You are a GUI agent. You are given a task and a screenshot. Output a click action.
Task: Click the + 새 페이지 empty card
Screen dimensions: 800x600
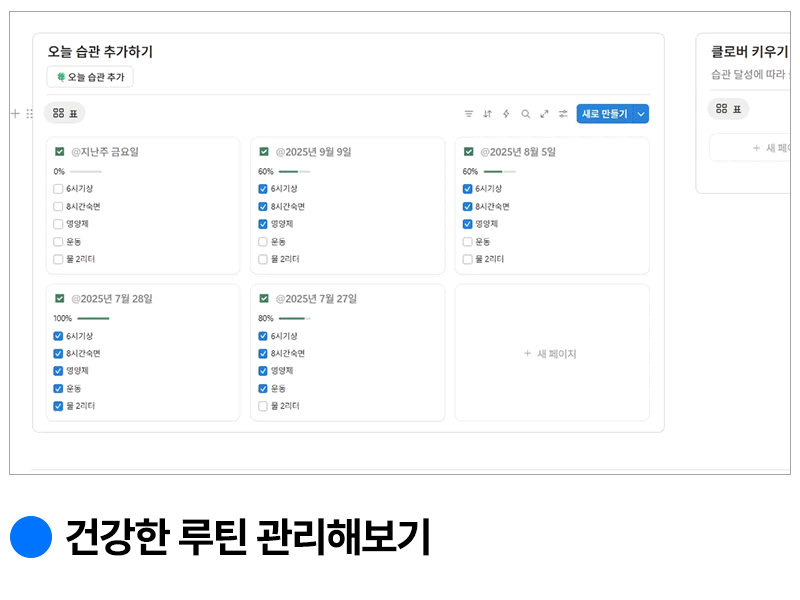[x=552, y=353]
